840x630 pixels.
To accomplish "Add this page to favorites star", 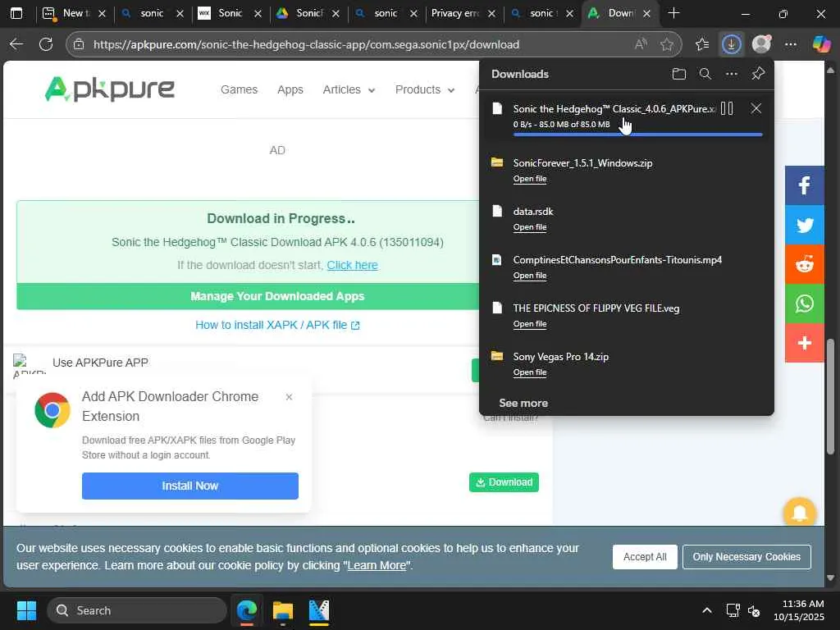I will coord(666,44).
